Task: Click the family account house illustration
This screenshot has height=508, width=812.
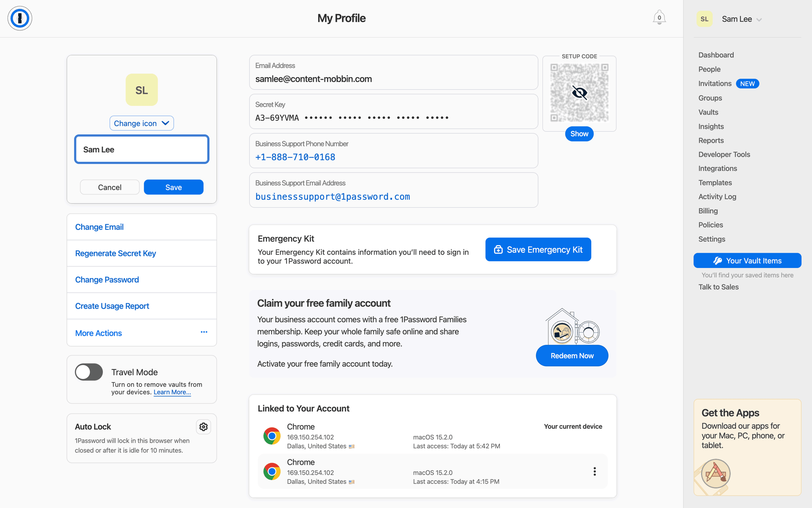Action: [572, 326]
